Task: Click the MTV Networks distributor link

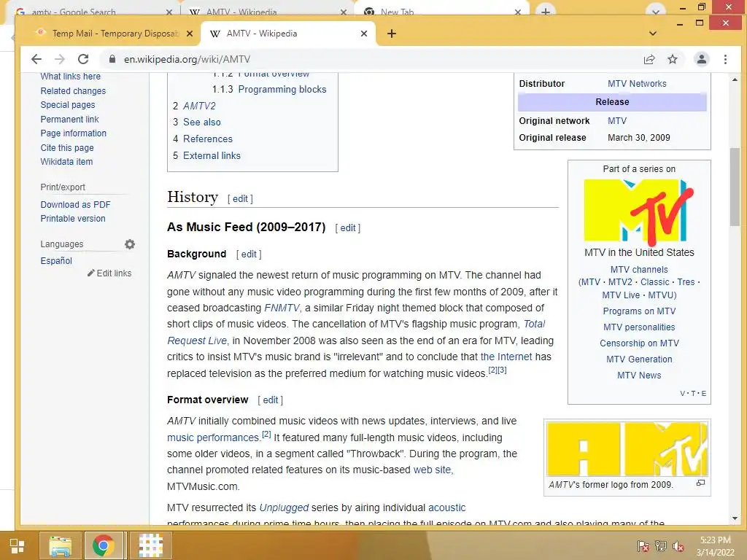Action: pos(637,83)
